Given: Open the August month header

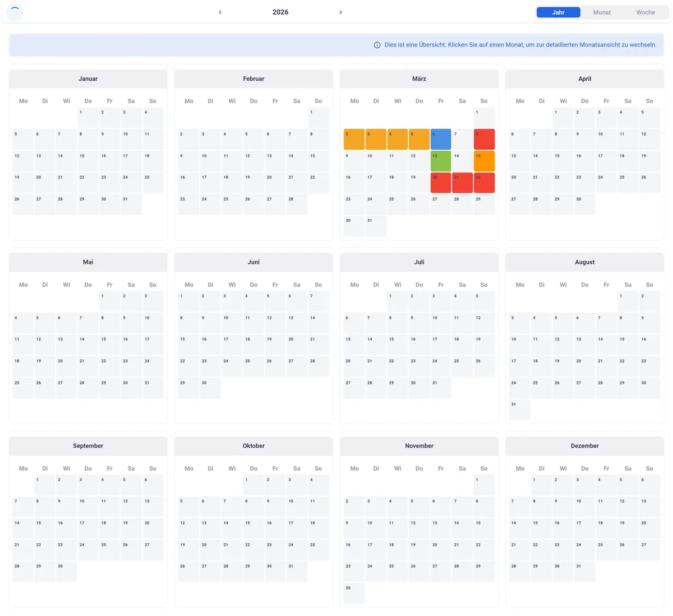Looking at the screenshot, I should tap(584, 262).
